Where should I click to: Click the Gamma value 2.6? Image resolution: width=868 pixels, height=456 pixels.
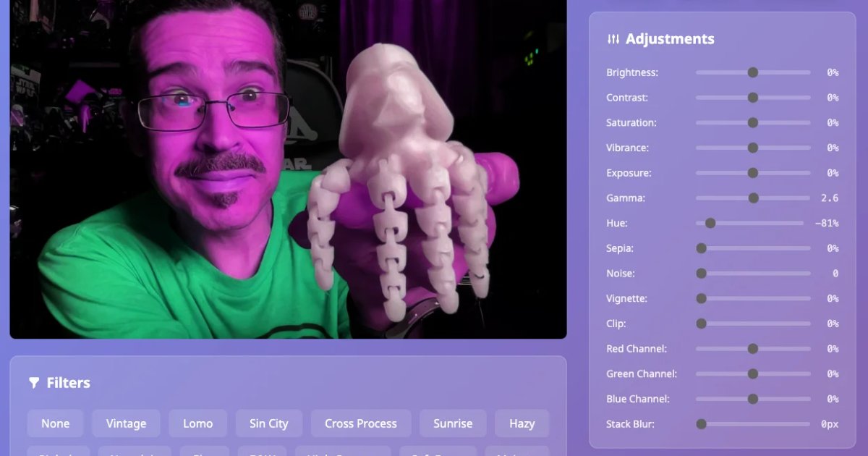tap(830, 198)
